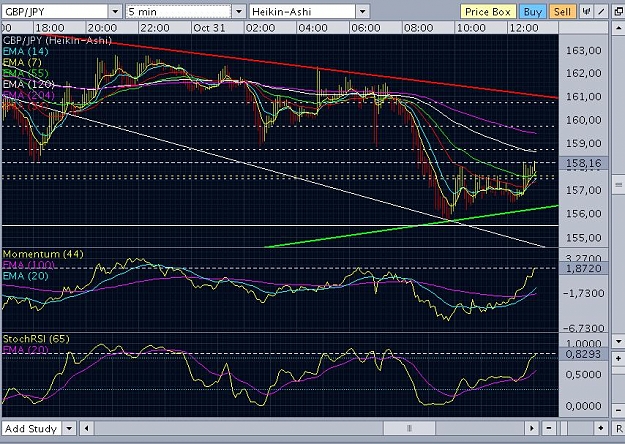Click the Oct 31 date on time axis

click(x=209, y=28)
